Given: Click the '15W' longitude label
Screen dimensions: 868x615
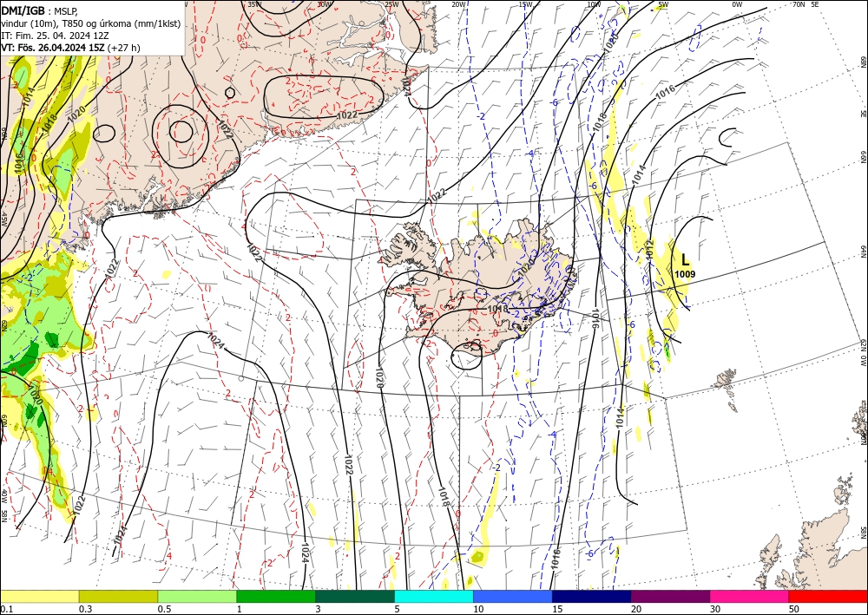Looking at the screenshot, I should (525, 4).
